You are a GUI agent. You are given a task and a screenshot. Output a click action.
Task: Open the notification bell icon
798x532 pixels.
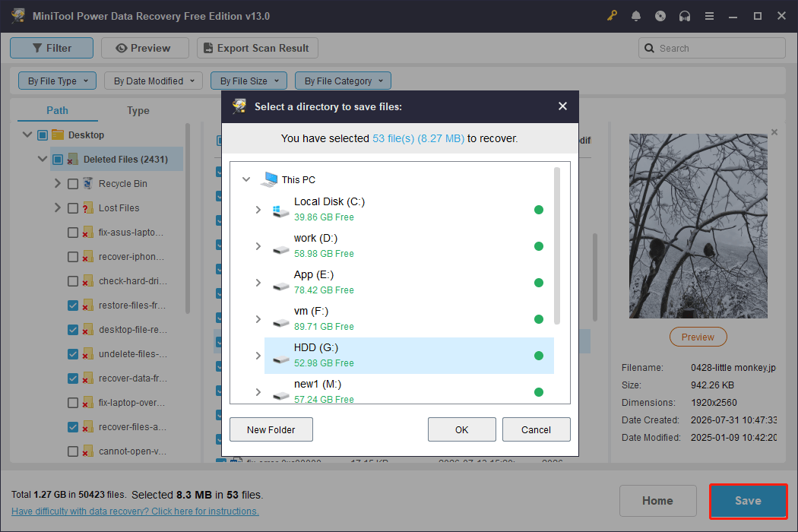click(635, 16)
